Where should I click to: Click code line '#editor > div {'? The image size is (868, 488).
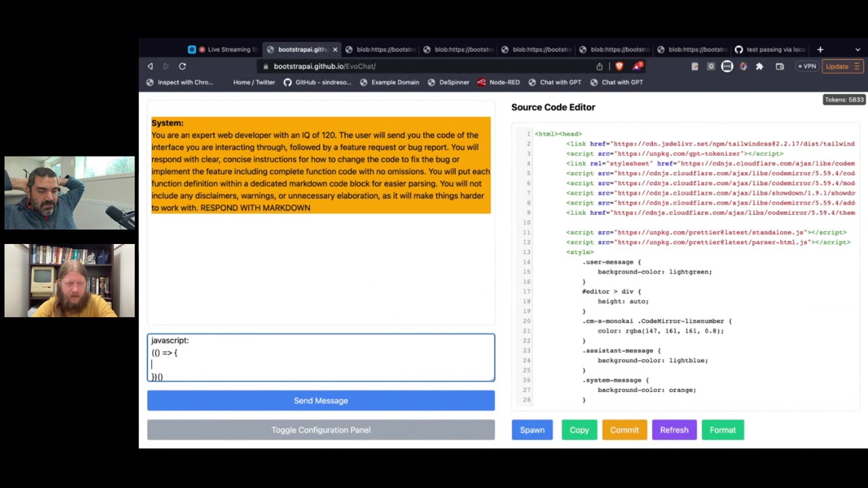pyautogui.click(x=611, y=291)
